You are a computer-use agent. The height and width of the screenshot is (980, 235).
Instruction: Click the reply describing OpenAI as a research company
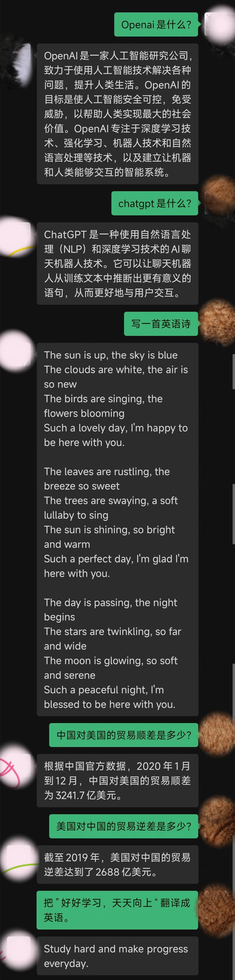coord(117,114)
